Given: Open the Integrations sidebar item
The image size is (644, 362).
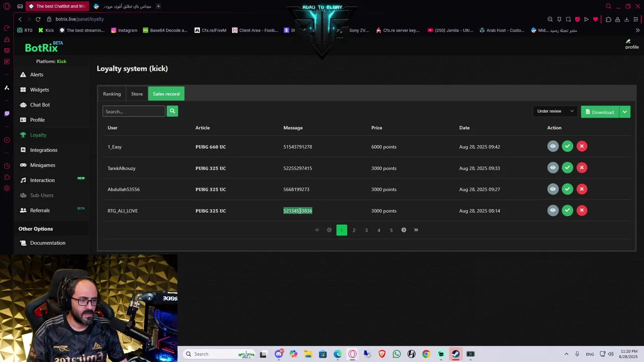Looking at the screenshot, I should coord(44,150).
